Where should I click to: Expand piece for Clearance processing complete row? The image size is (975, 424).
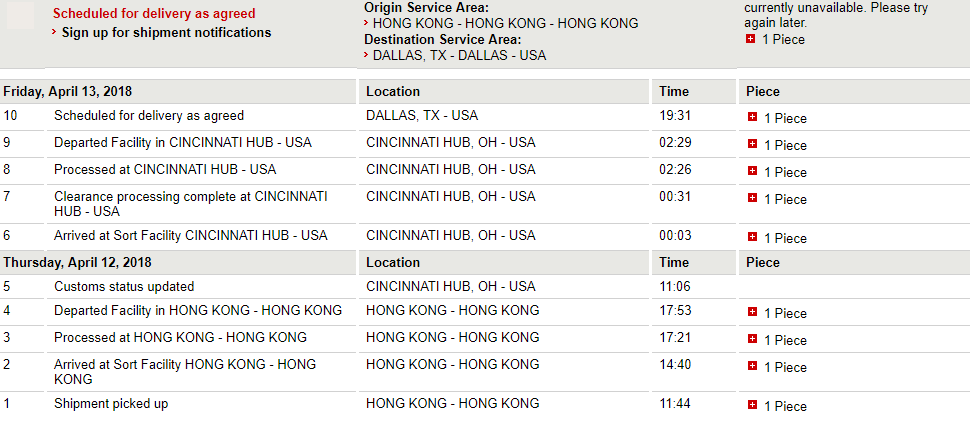pyautogui.click(x=752, y=198)
